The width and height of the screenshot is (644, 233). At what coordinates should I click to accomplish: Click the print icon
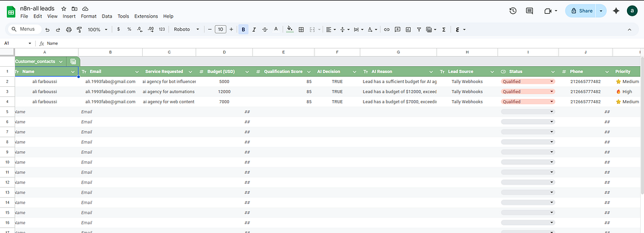click(69, 30)
